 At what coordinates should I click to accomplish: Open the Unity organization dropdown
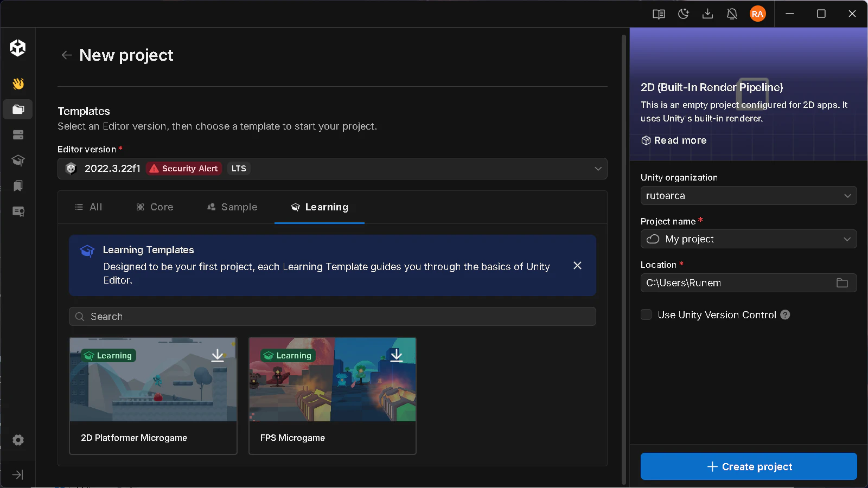[749, 196]
